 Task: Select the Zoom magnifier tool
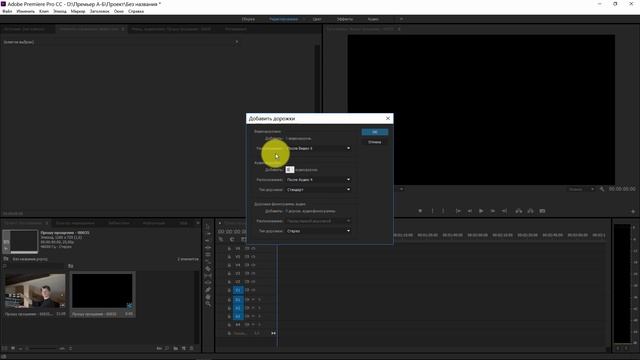pyautogui.click(x=208, y=304)
